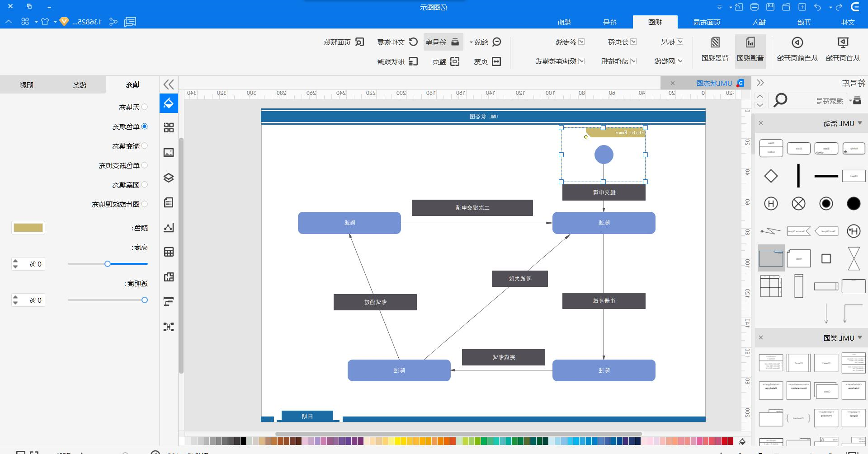
Task: Select the Gradient Fill (渐变填充) radio button
Action: 145,146
